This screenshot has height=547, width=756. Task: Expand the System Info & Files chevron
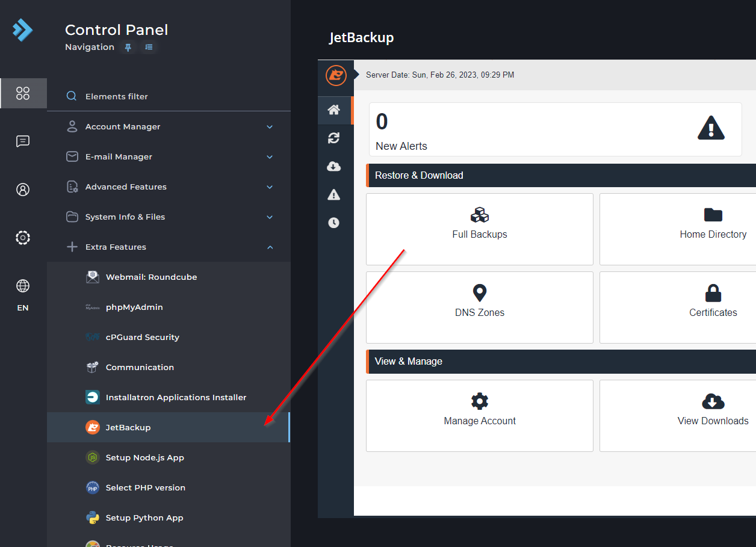270,217
